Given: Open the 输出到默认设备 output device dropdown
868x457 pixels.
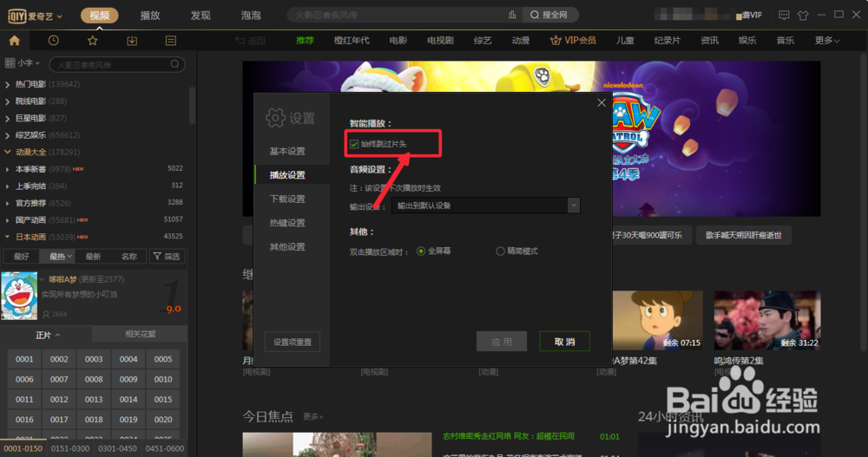Looking at the screenshot, I should (485, 206).
